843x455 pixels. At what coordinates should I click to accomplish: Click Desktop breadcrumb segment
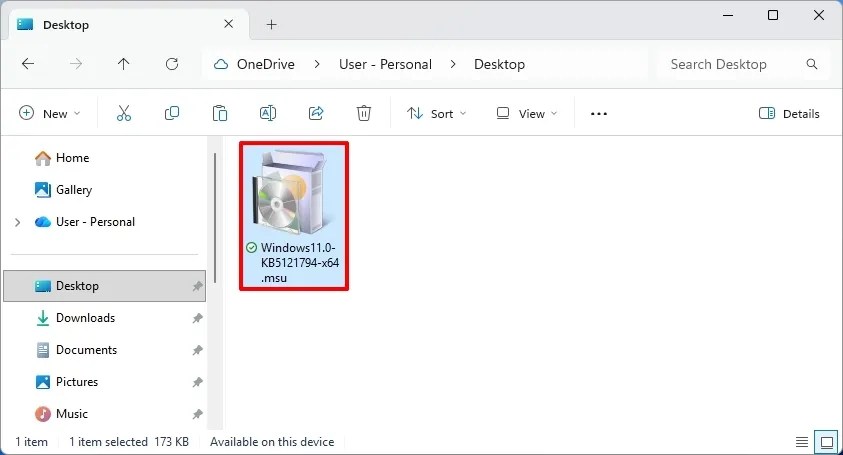coord(499,65)
